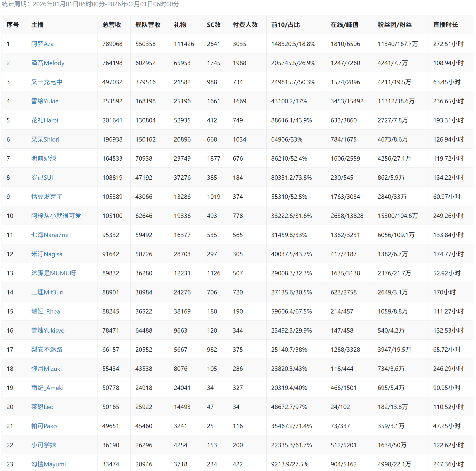476x471 pixels.
Task: Sort by 总营收 column header
Action: point(112,25)
